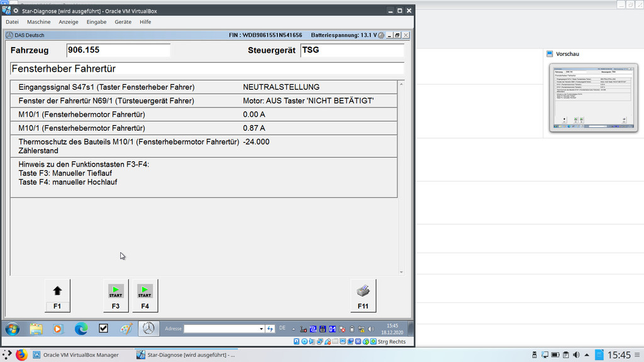644x362 pixels.
Task: Launch Windows Media Player from guest taskbar
Action: tap(58, 329)
